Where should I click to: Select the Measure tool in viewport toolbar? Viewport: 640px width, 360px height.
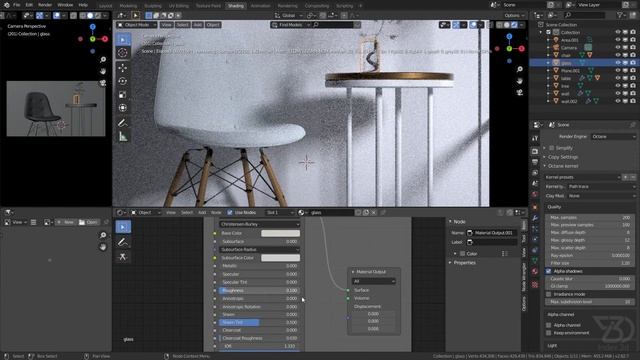click(123, 137)
